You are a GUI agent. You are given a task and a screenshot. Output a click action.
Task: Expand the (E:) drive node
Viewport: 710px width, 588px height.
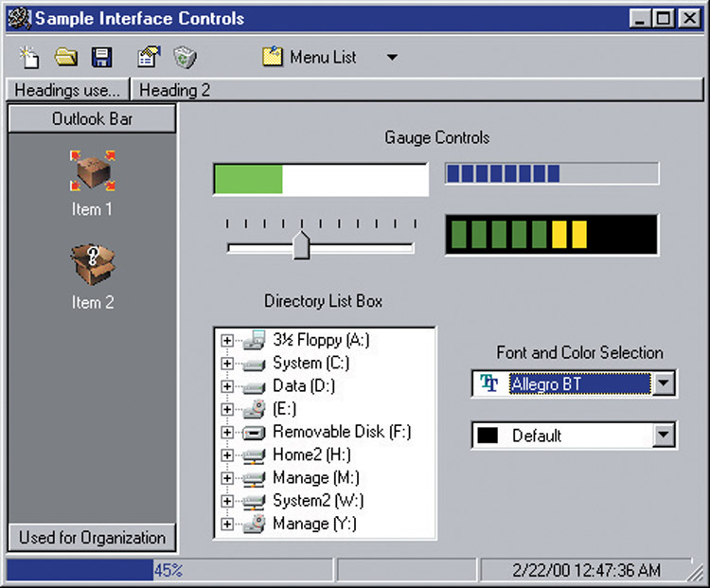click(227, 409)
